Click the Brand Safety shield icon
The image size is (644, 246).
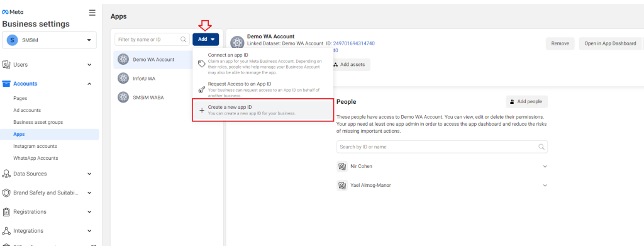pyautogui.click(x=6, y=193)
